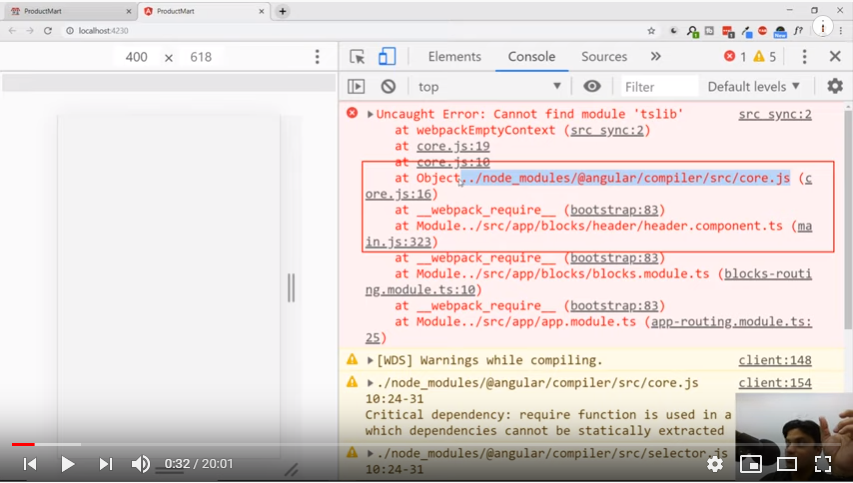Switch to the Elements tab

(455, 57)
